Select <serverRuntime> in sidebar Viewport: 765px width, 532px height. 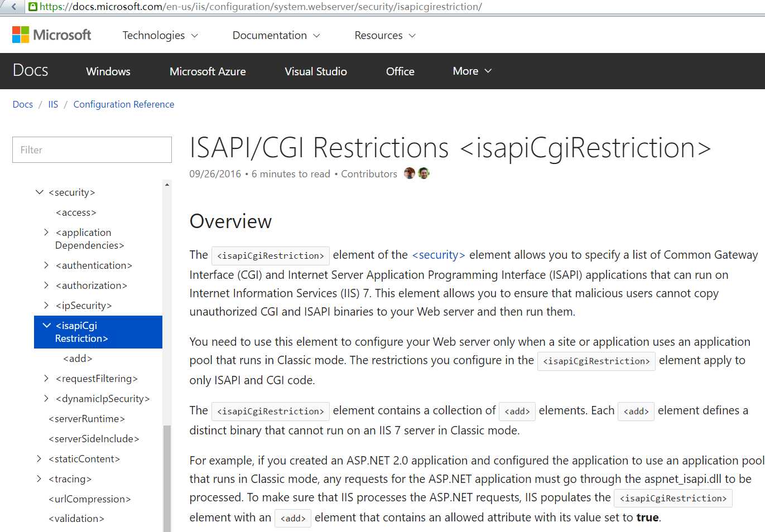pos(86,419)
